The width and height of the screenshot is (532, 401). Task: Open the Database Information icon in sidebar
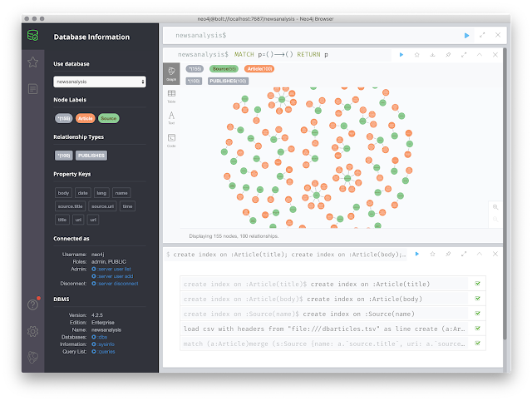point(33,35)
